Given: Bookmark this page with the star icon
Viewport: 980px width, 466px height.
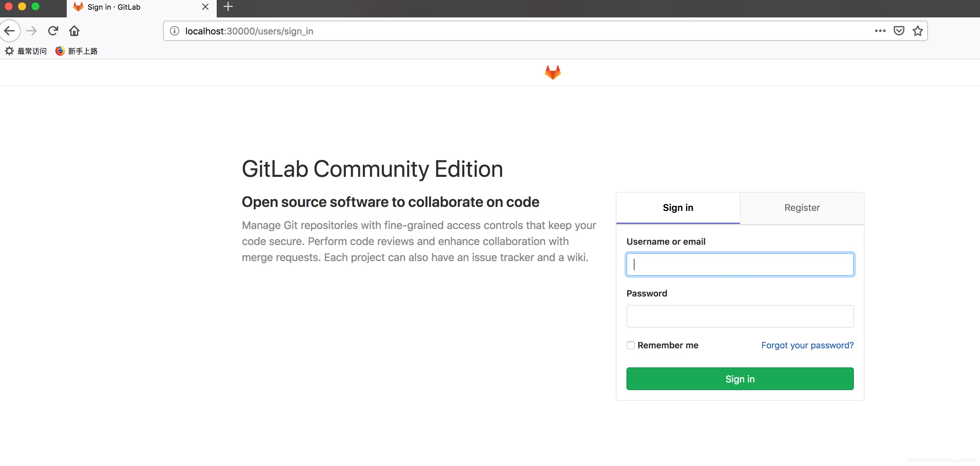Looking at the screenshot, I should pyautogui.click(x=918, y=31).
